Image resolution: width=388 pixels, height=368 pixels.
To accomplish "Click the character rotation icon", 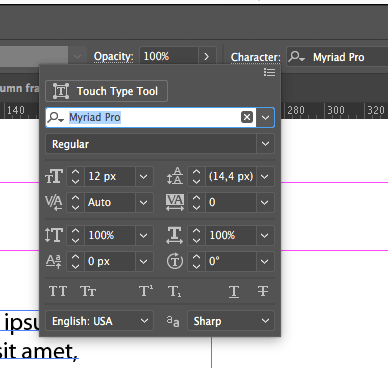I will point(175,261).
